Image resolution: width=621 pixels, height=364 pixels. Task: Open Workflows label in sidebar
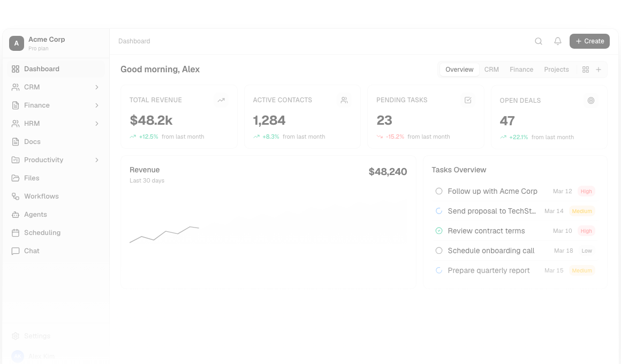pos(41,196)
